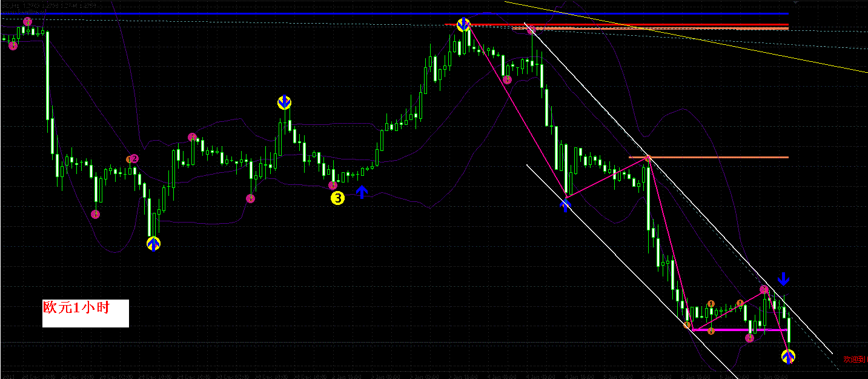Click the yellow diagonal trend line

pyautogui.click(x=686, y=36)
